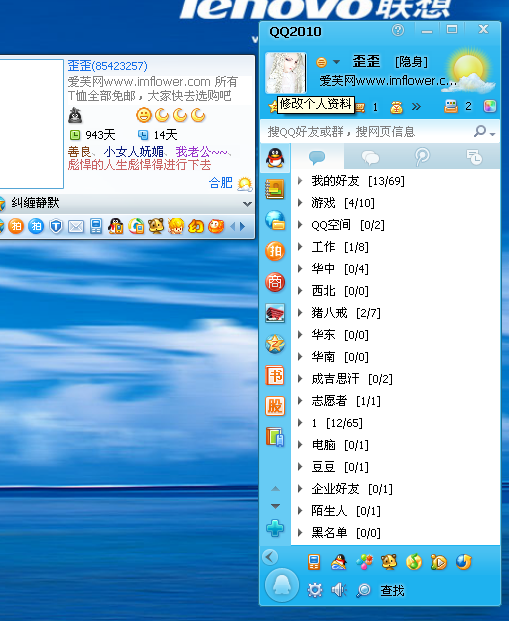Open the QQ pet hamster icon in bottom bar
Viewport: 509px width, 621px height.
click(389, 562)
